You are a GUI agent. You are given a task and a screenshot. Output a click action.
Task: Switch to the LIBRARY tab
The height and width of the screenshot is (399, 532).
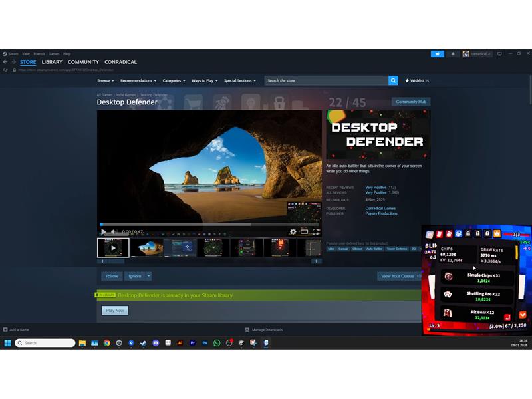pyautogui.click(x=52, y=62)
